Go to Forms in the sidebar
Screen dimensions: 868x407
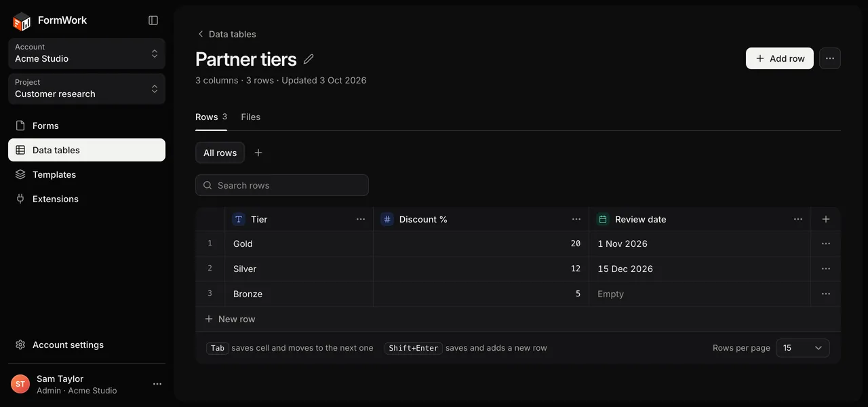tap(87, 125)
